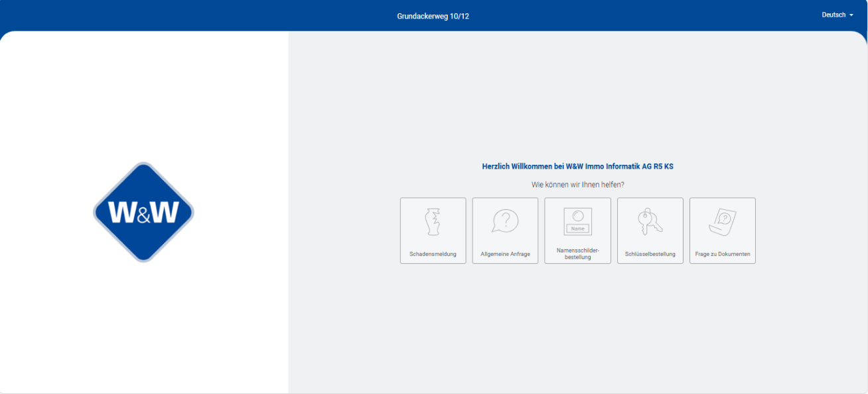Expand the Deutsch language dropdown

pyautogui.click(x=837, y=15)
